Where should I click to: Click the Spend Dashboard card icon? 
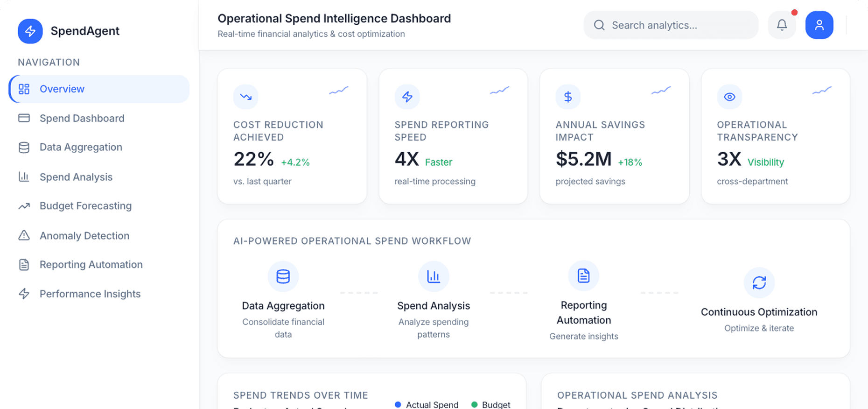(24, 118)
